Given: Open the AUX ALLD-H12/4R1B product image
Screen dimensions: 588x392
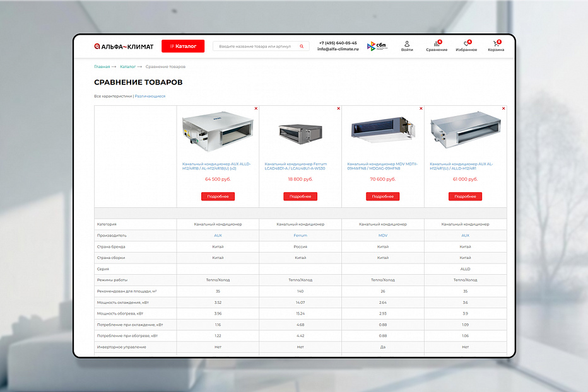Looking at the screenshot, I should pos(218,131).
